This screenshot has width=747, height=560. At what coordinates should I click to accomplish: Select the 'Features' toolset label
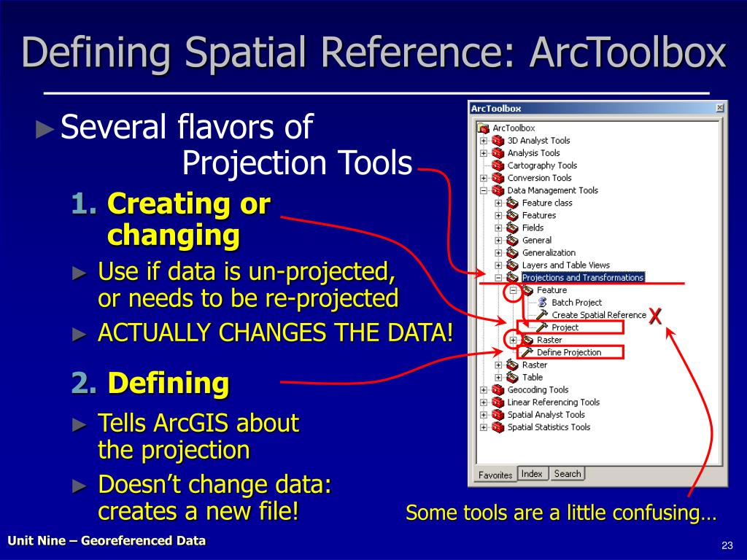(539, 215)
